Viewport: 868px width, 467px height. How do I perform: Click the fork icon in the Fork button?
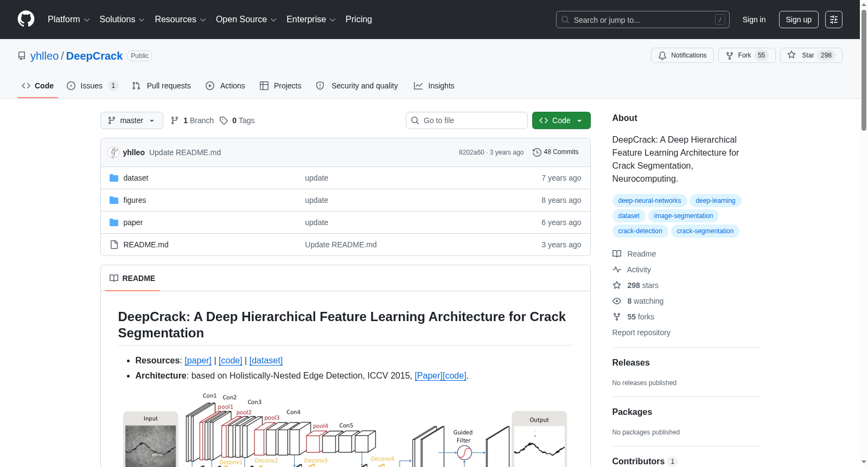click(x=730, y=55)
